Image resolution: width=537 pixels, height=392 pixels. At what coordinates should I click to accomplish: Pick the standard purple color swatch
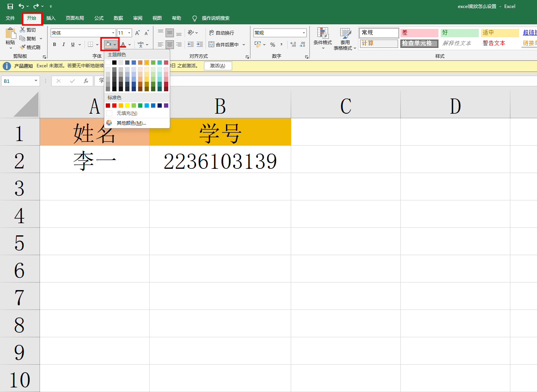(166, 105)
